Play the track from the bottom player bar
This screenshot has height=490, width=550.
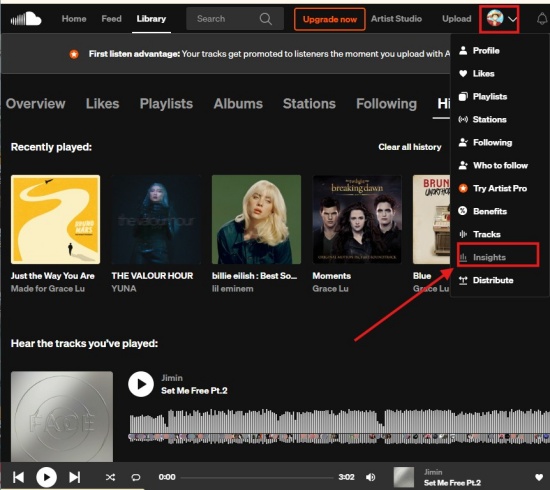pos(46,477)
